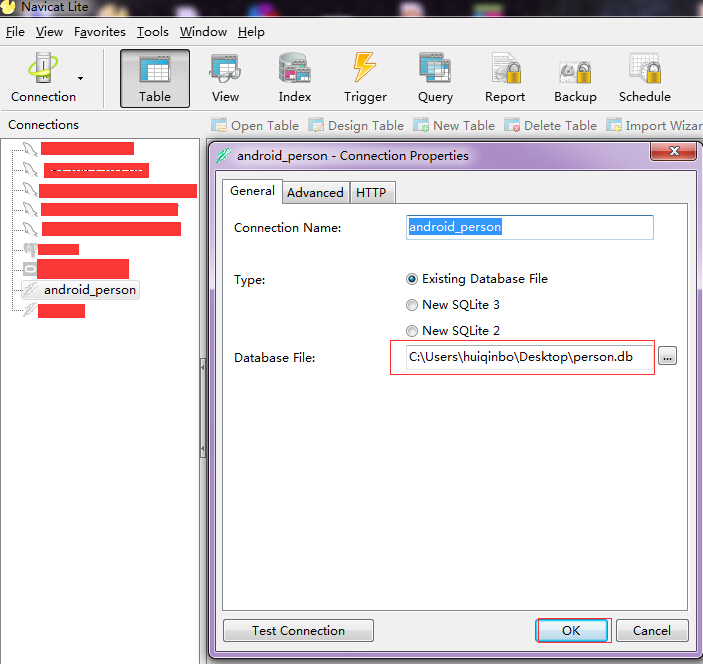This screenshot has height=664, width=703.
Task: Click the Test Connection button
Action: click(x=298, y=631)
